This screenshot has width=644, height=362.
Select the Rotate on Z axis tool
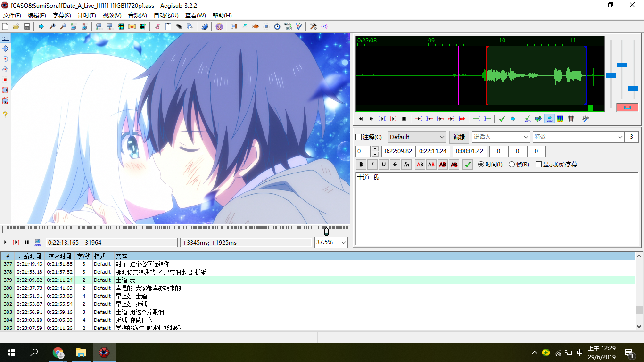tap(5, 59)
